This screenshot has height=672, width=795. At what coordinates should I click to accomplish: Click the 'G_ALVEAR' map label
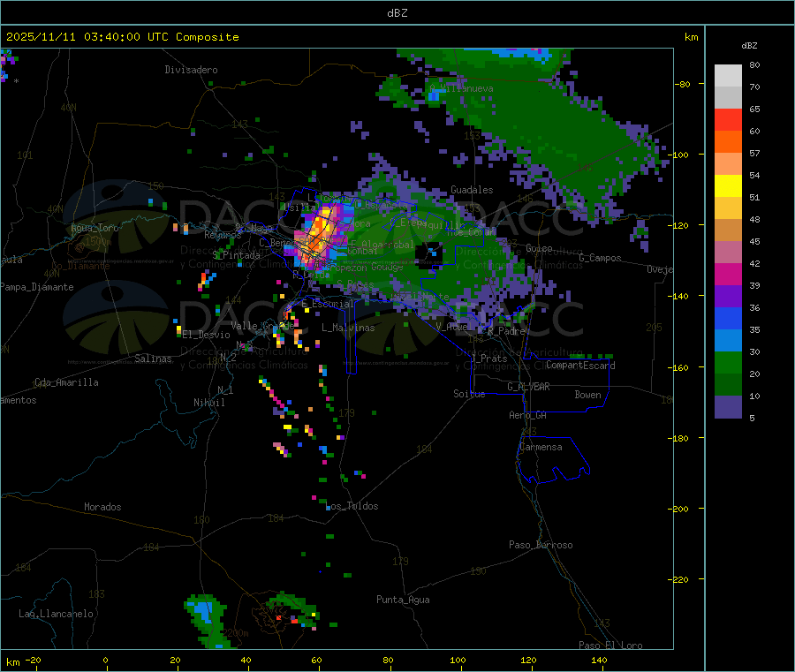528,387
